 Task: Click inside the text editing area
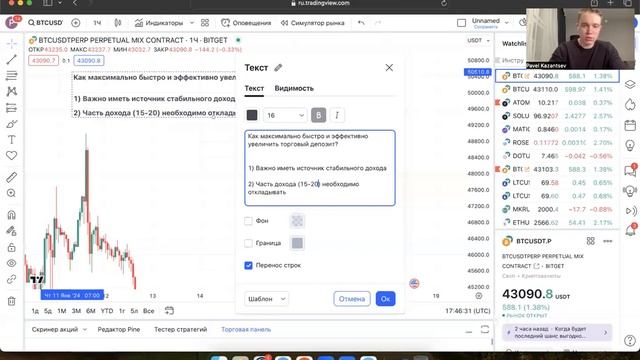(320, 168)
